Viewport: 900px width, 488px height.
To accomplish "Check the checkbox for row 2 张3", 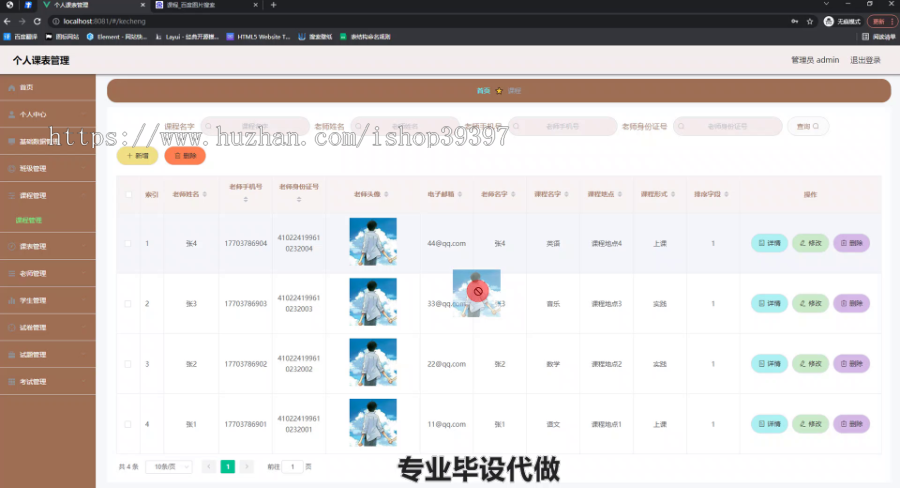I will pyautogui.click(x=128, y=304).
